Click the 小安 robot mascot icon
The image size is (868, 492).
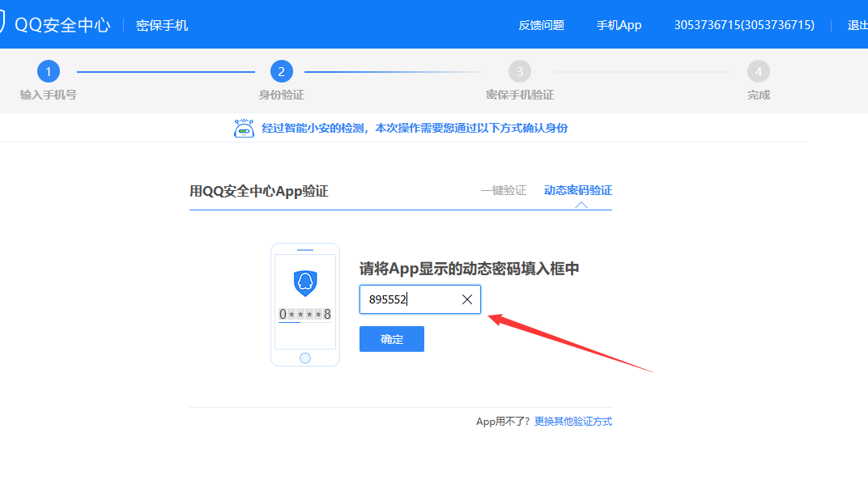click(x=244, y=128)
